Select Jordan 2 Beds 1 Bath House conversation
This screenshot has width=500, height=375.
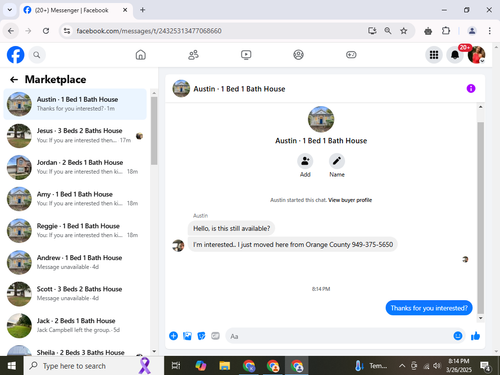(75, 167)
